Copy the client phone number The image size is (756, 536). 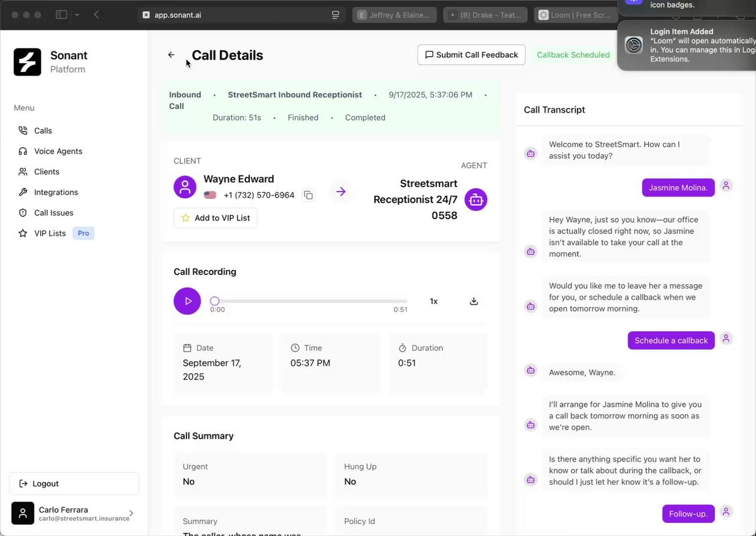tap(308, 195)
